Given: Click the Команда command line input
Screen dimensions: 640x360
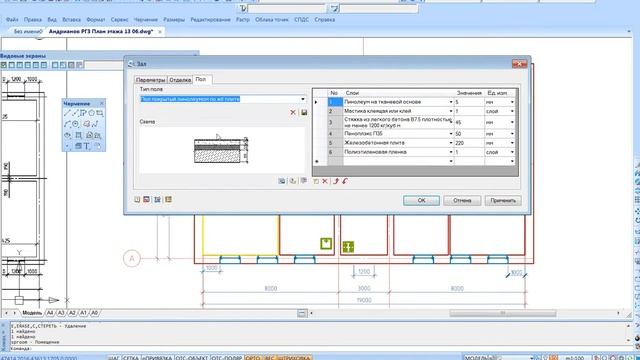Looking at the screenshot, I should pos(318,349).
